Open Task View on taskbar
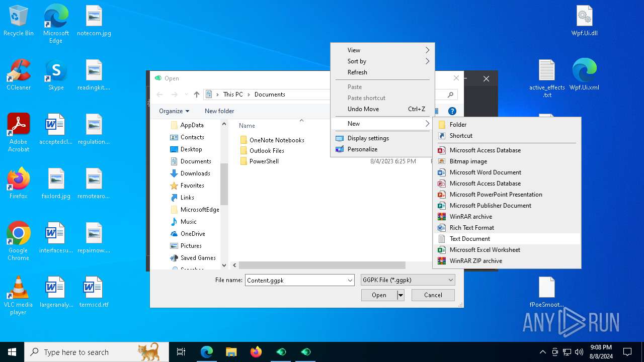644x362 pixels. point(181,352)
